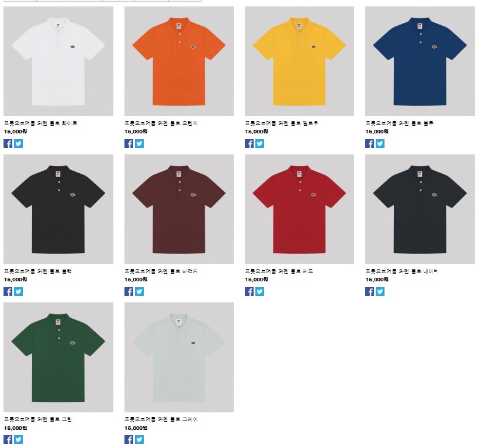478x448 pixels.
Task: Open the white polo shirt image
Action: click(58, 61)
